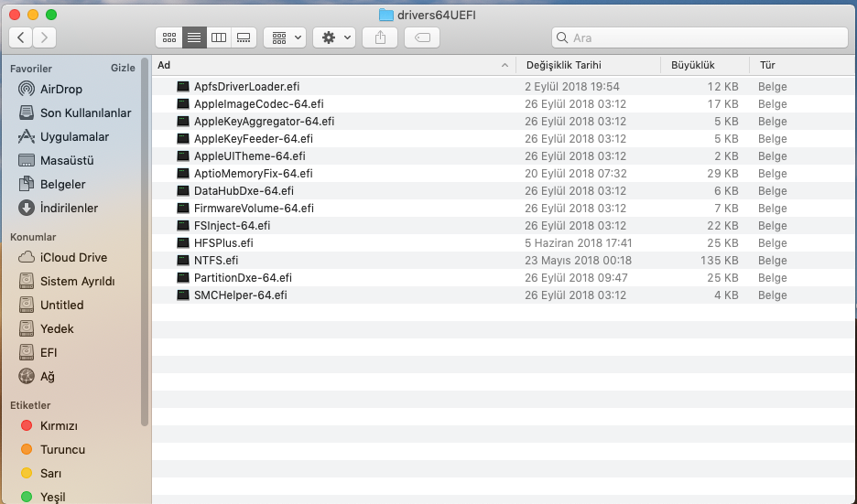This screenshot has width=857, height=504.
Task: Open the group-by arrangement dropdown
Action: click(285, 38)
